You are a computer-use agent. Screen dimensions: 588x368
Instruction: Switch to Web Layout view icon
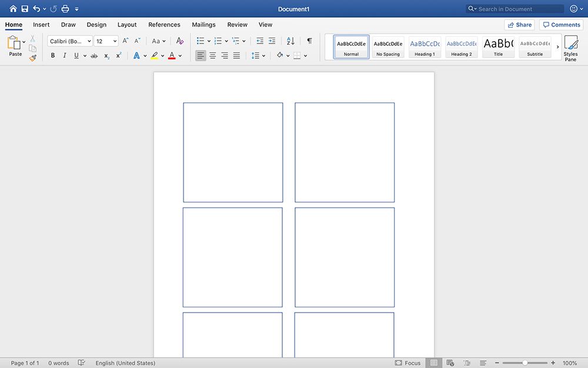pos(450,363)
